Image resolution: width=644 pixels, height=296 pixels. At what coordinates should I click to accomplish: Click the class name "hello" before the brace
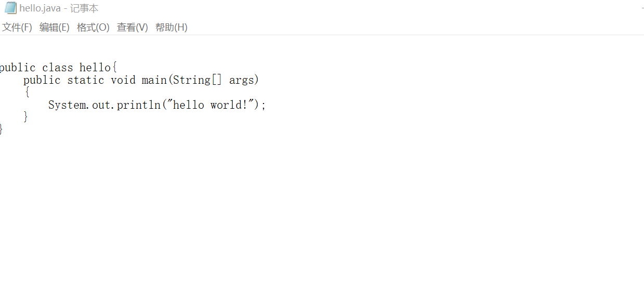coord(95,68)
